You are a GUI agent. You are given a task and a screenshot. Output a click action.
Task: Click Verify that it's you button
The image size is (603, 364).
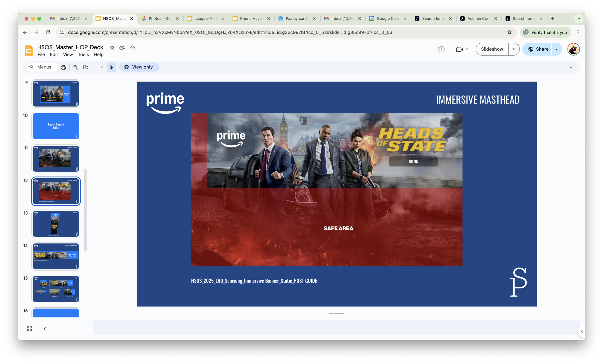click(545, 32)
